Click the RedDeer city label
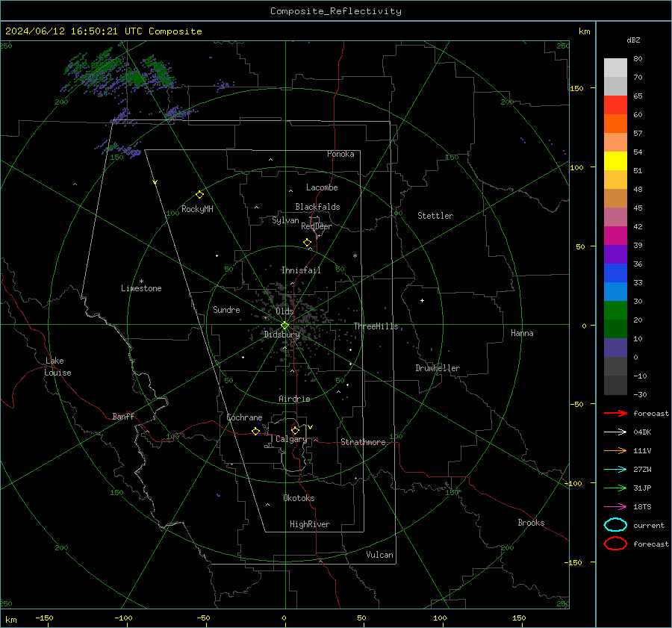Viewport: 672px width, 628px height. tap(317, 226)
